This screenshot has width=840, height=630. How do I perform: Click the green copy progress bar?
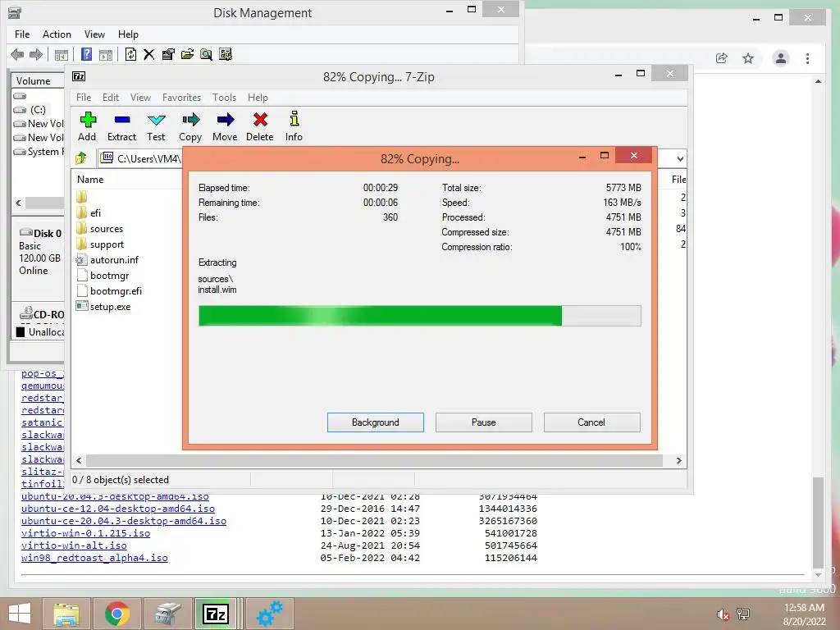419,316
